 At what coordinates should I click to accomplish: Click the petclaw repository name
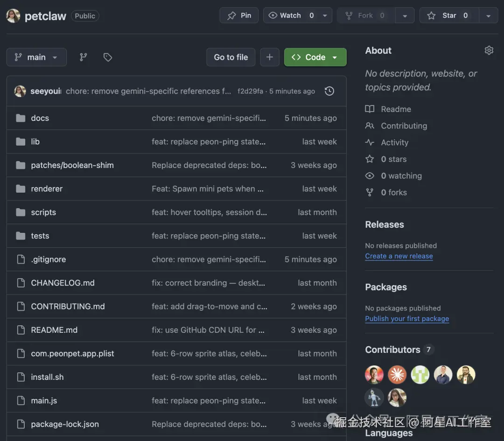(x=45, y=16)
